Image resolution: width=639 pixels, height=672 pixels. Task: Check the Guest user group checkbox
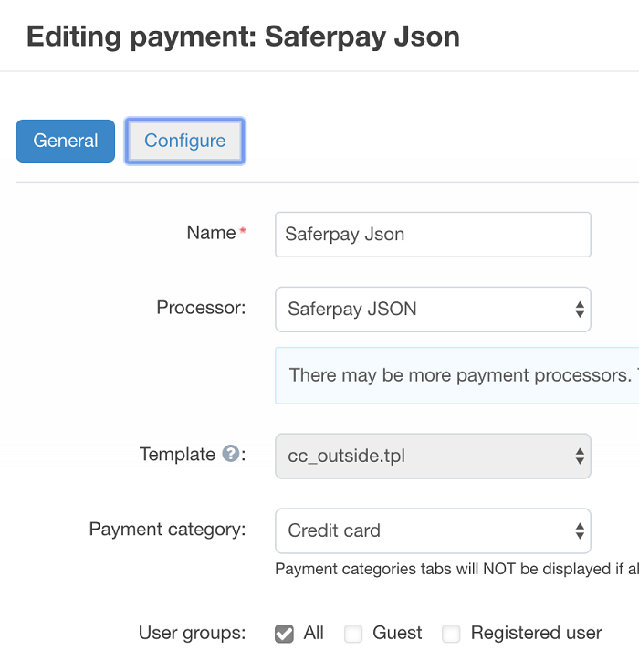354,634
